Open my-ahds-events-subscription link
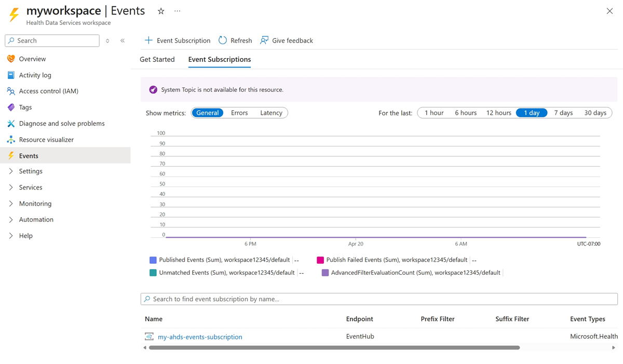Image resolution: width=623 pixels, height=364 pixels. (200, 336)
